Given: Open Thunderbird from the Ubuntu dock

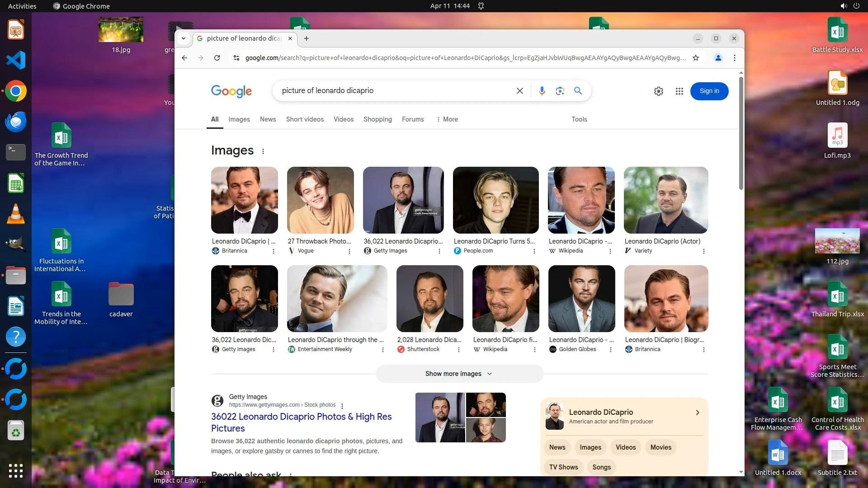Looking at the screenshot, I should click(x=16, y=122).
